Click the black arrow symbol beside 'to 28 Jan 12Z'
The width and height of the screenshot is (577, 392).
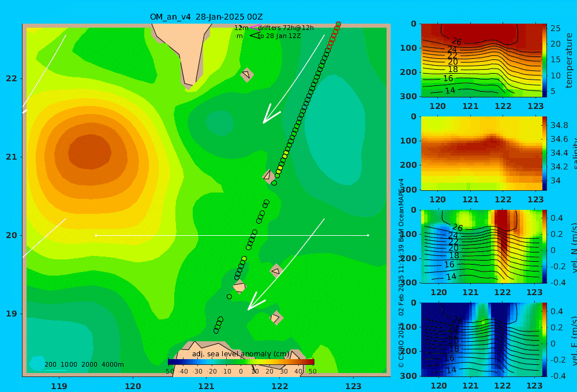[255, 36]
